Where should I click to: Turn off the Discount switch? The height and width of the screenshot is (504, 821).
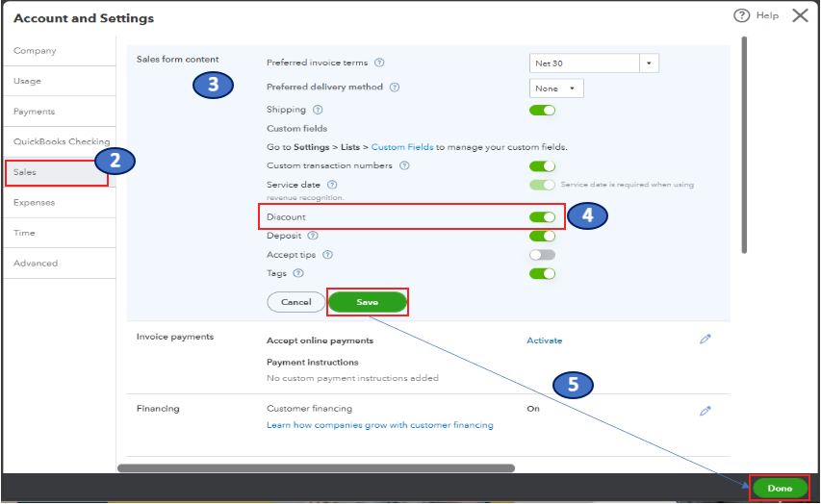(x=542, y=217)
